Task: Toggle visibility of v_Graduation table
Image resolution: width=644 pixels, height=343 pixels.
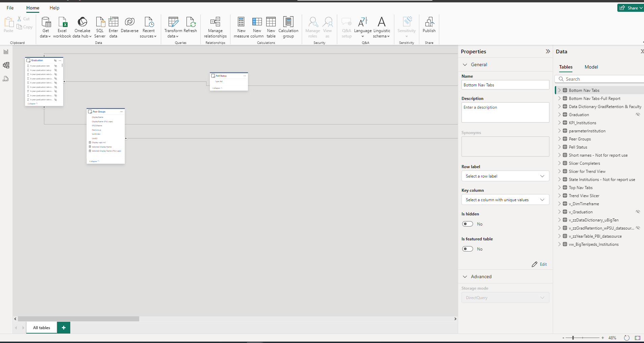Action: click(x=638, y=212)
